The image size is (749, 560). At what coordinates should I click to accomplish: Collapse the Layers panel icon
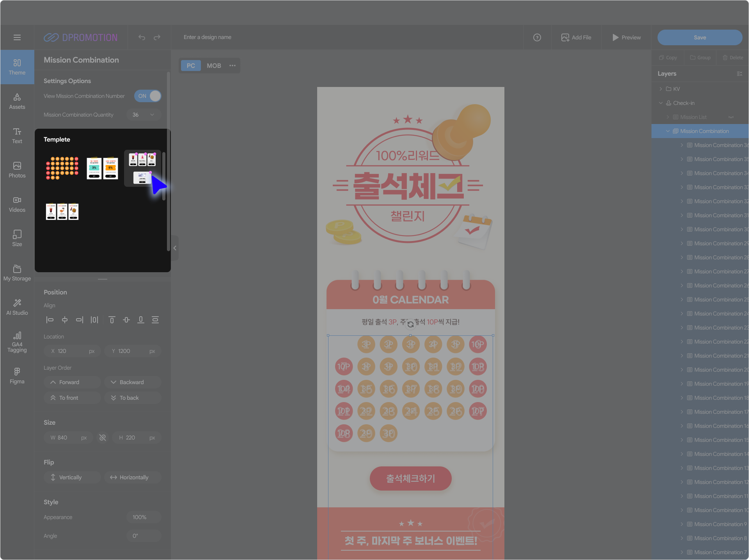tap(740, 74)
